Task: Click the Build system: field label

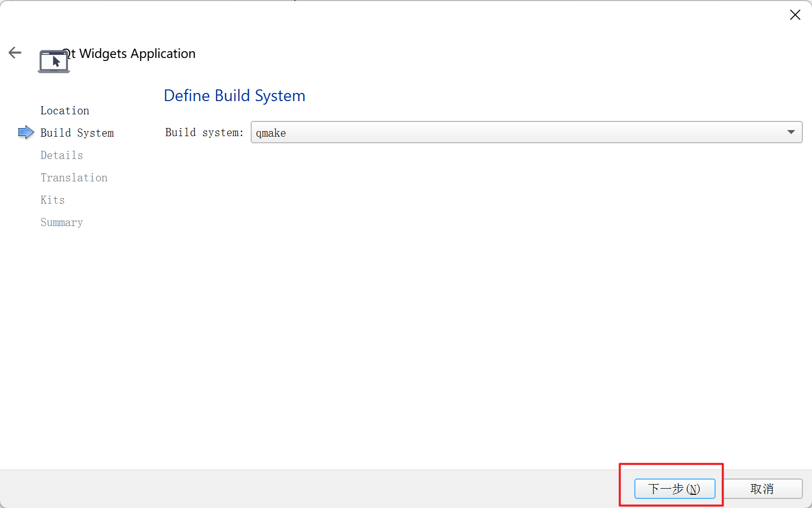Action: (x=204, y=133)
